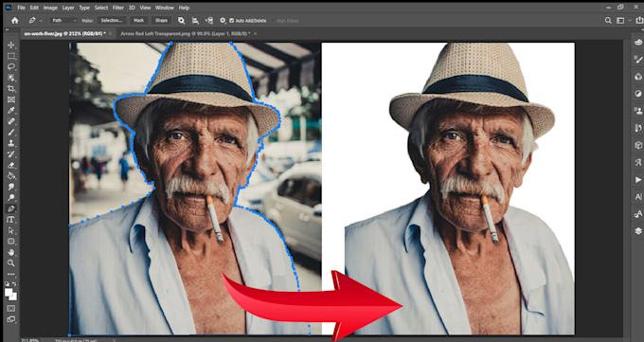
Task: Open the Edit Toolbar three-dots menu
Action: point(11,274)
